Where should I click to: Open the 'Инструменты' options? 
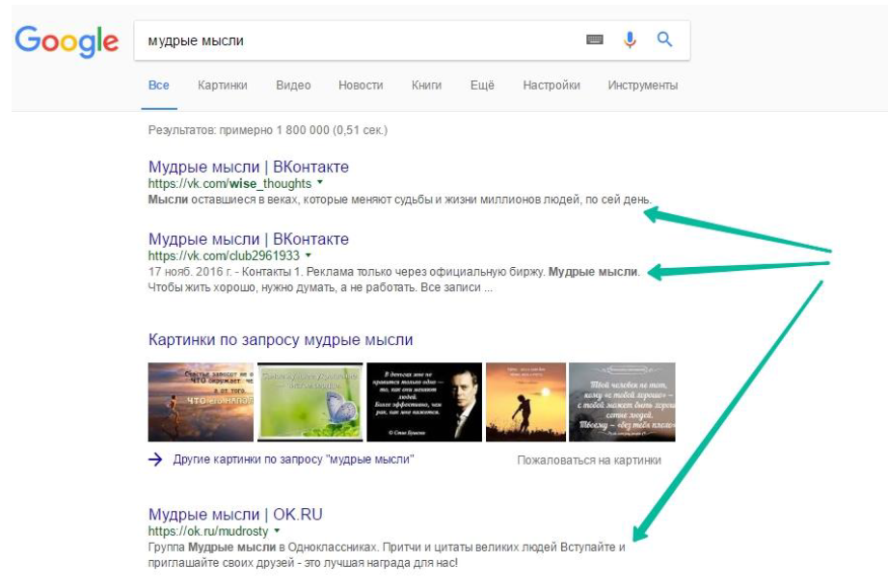643,86
